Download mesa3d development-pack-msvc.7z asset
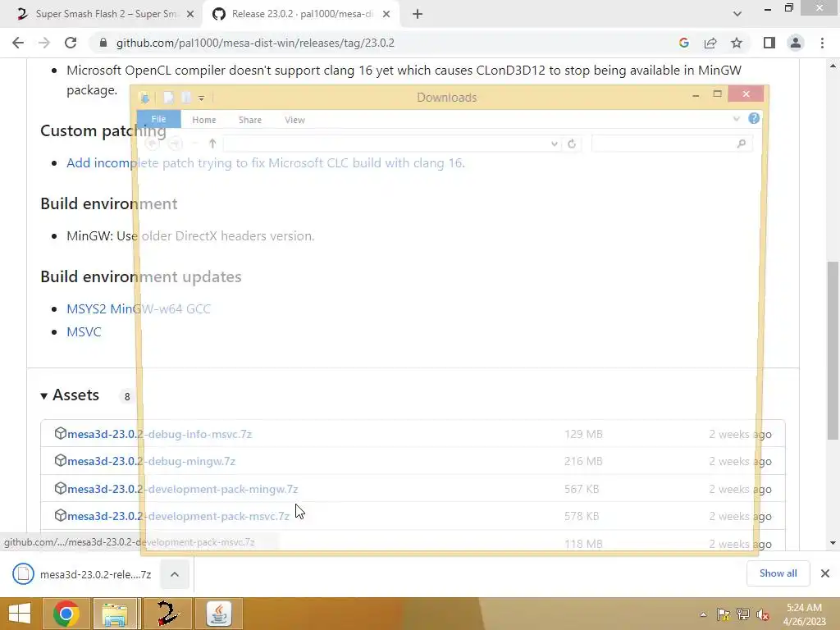The height and width of the screenshot is (630, 840). [x=178, y=516]
